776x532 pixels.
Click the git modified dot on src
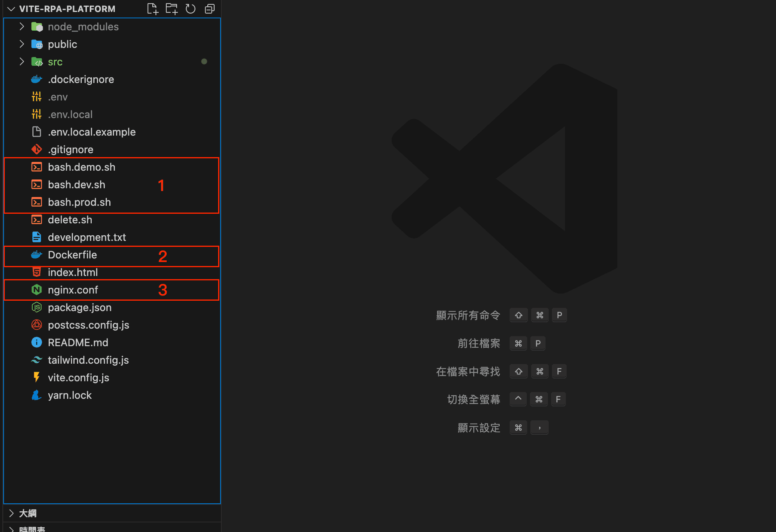pyautogui.click(x=204, y=61)
